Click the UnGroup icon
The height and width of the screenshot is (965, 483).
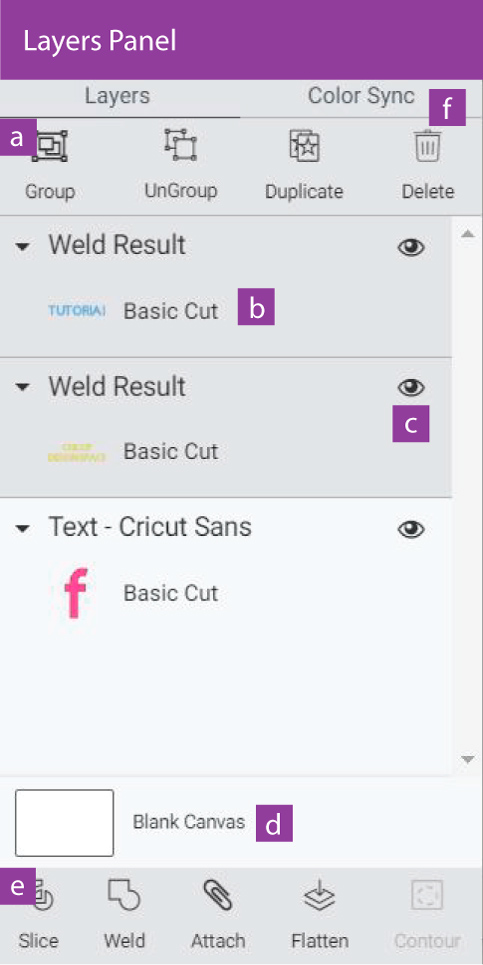pos(180,145)
